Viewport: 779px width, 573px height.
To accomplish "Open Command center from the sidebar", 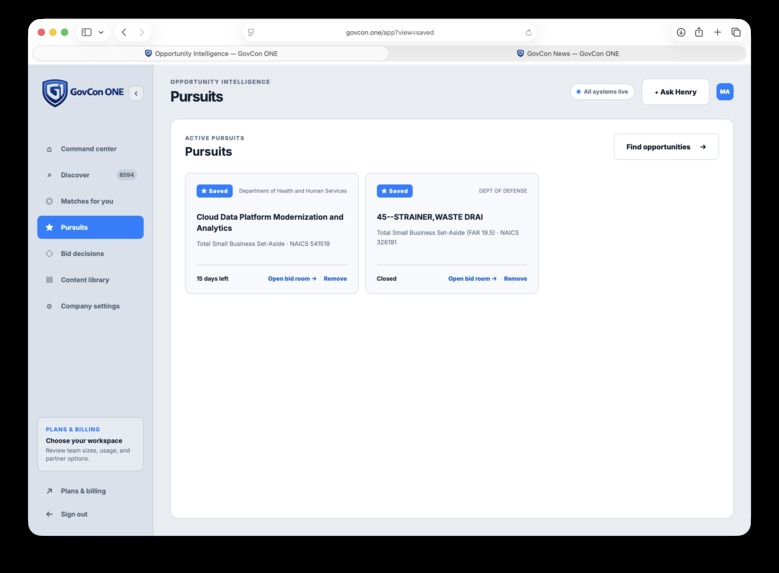I will coord(90,149).
